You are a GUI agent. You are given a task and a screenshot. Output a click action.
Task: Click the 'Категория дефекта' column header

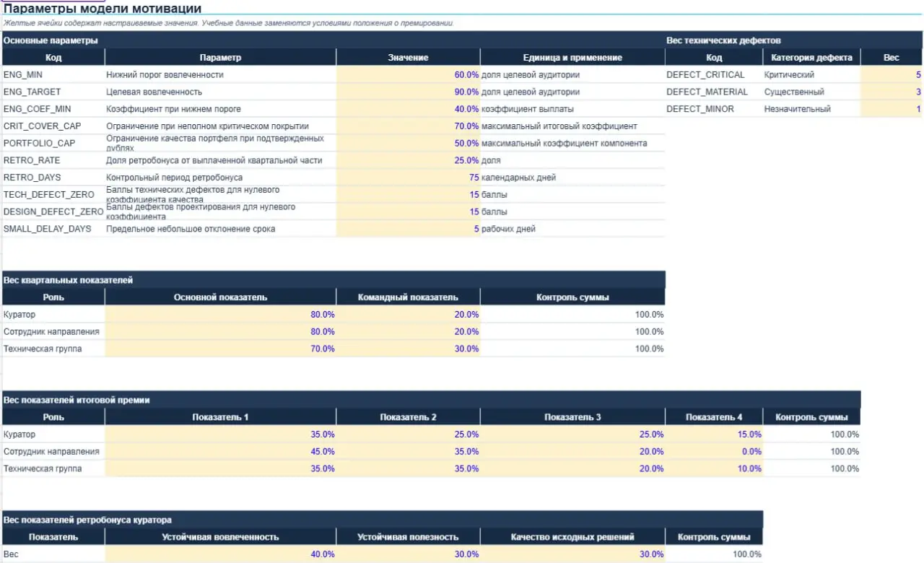[811, 58]
